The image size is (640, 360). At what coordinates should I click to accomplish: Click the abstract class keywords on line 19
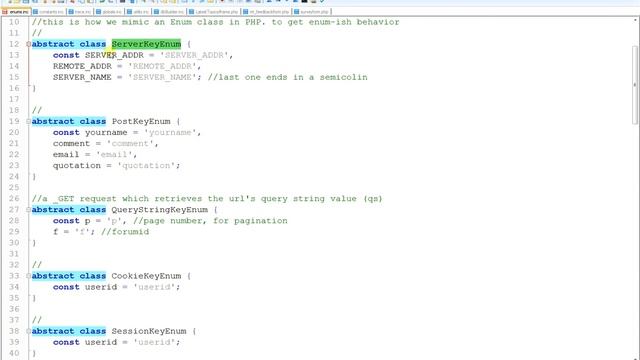[x=69, y=121]
